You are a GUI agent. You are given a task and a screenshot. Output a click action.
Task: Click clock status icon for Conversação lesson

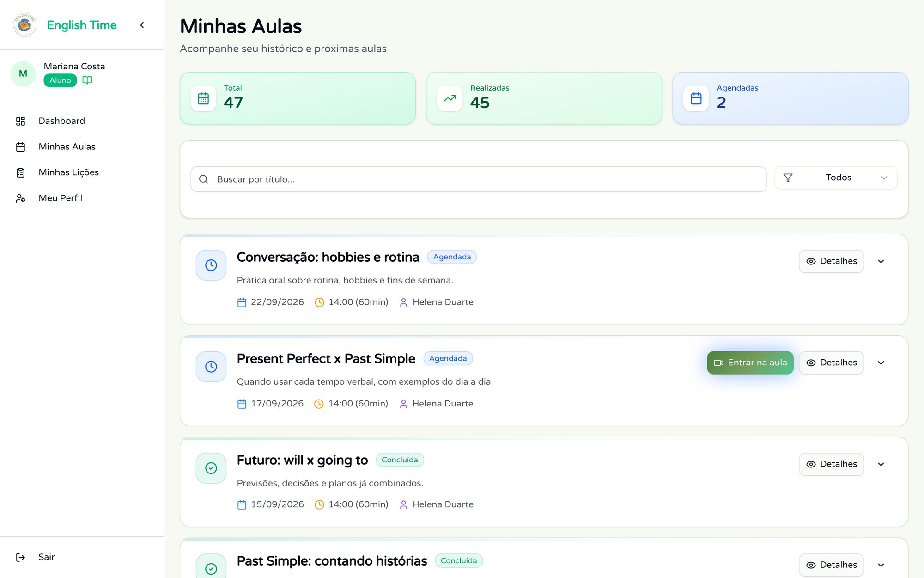211,265
